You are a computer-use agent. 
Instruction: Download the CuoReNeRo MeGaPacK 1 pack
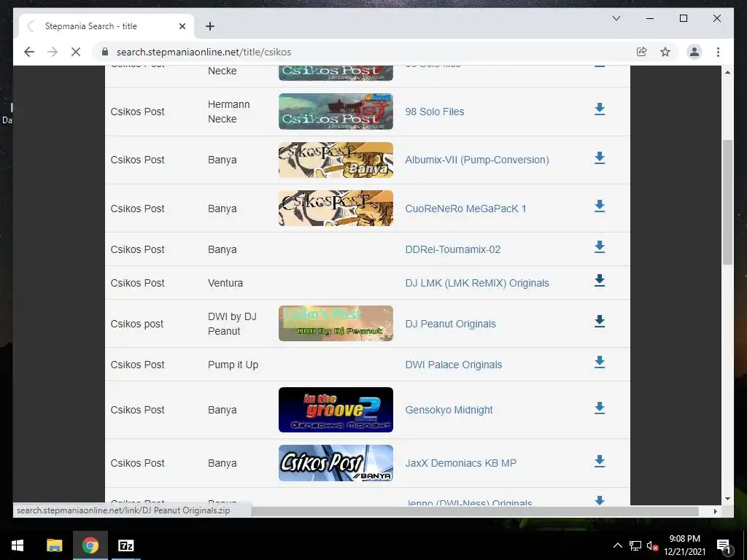600,206
